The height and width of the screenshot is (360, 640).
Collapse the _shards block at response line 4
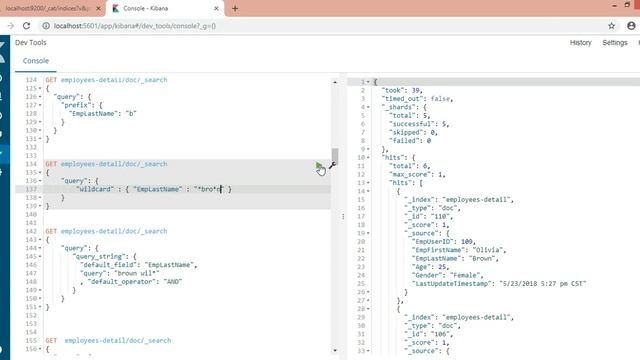coord(368,107)
